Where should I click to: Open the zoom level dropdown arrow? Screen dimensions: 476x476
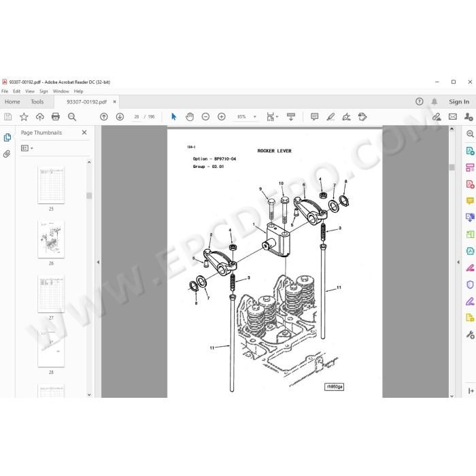pyautogui.click(x=255, y=116)
